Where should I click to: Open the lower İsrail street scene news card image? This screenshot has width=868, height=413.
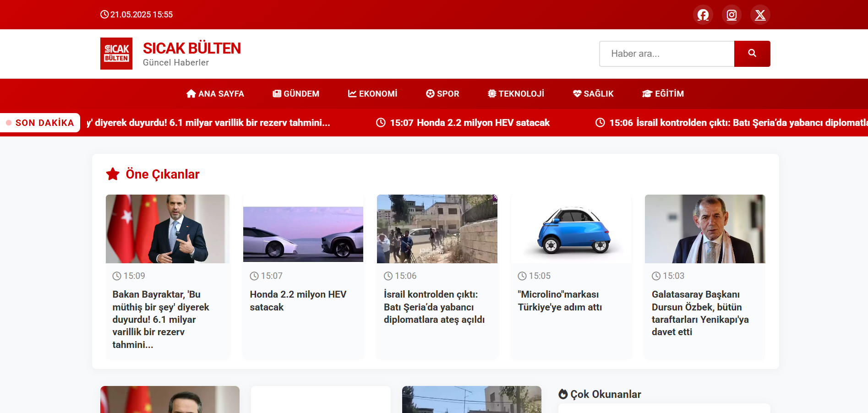(472, 400)
